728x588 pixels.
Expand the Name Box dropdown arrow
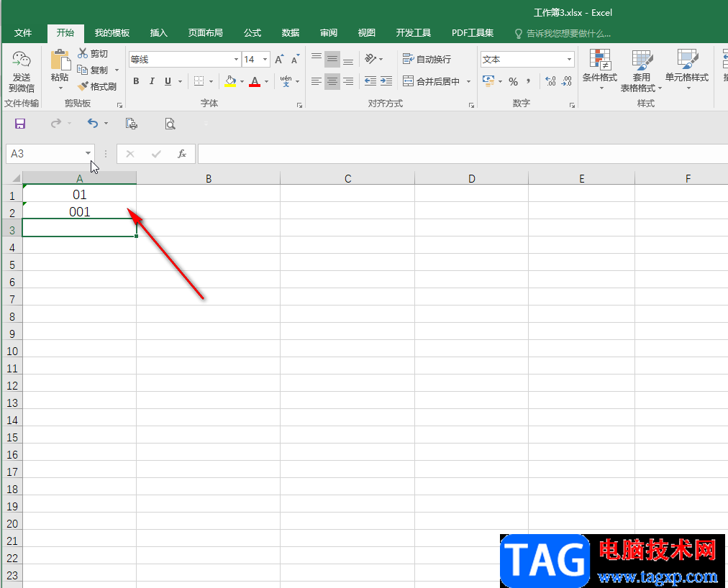click(88, 153)
